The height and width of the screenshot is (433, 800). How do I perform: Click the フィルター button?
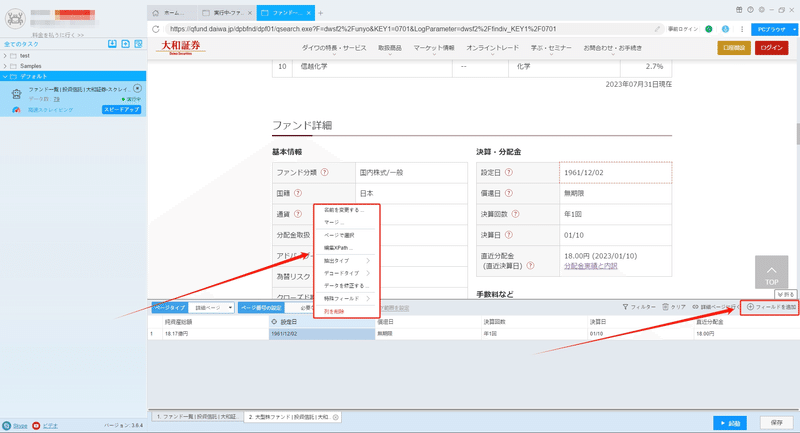click(639, 307)
